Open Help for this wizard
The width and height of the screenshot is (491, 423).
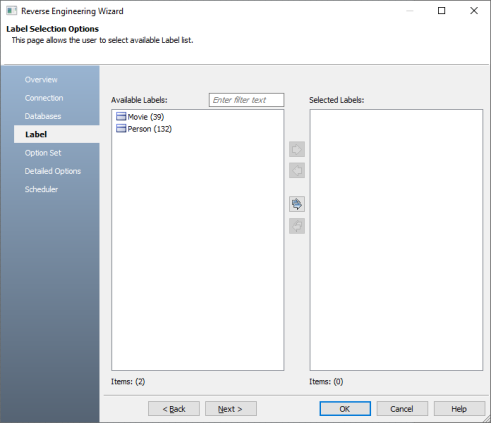pos(459,409)
